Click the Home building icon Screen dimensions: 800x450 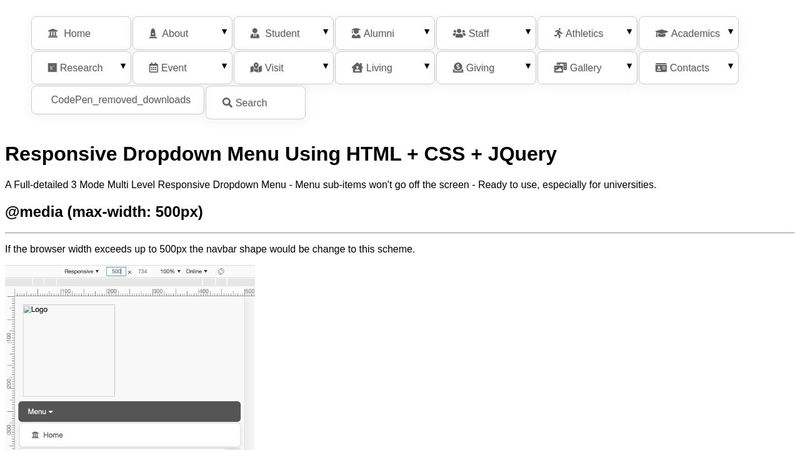pos(53,34)
